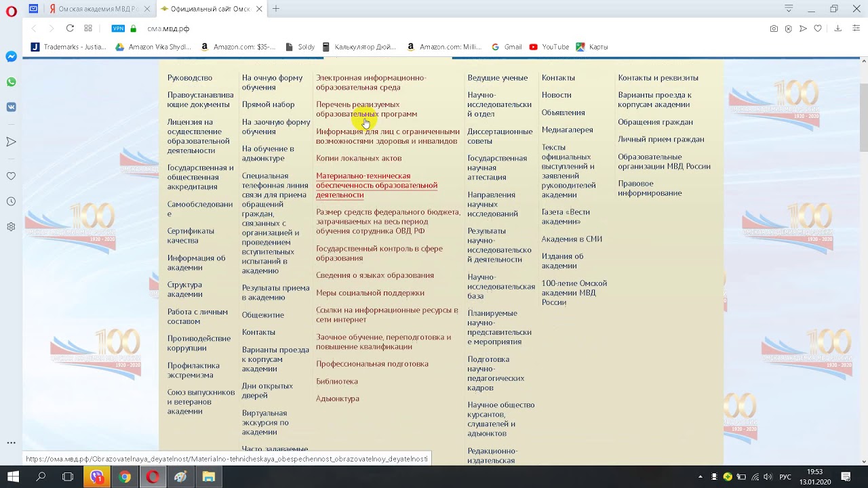
Task: Open the Руководство menu link
Action: point(190,78)
